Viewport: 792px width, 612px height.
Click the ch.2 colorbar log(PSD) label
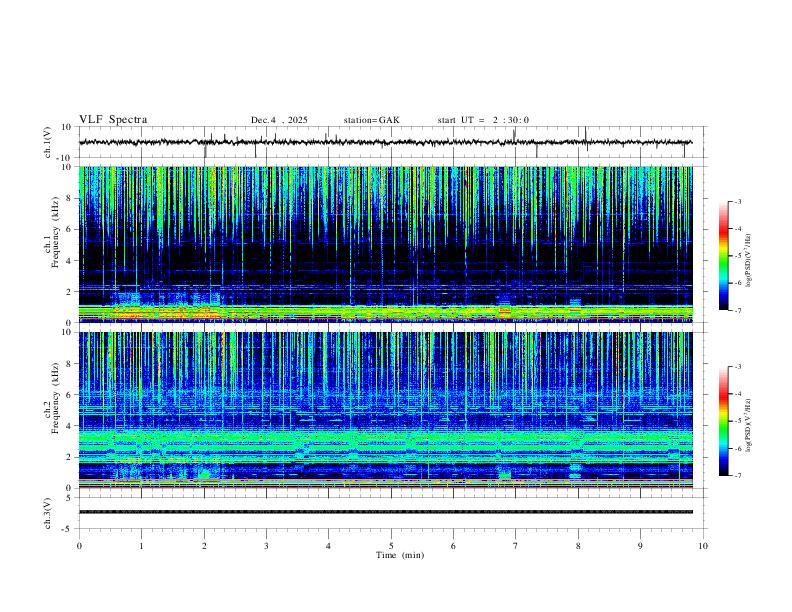click(x=749, y=425)
